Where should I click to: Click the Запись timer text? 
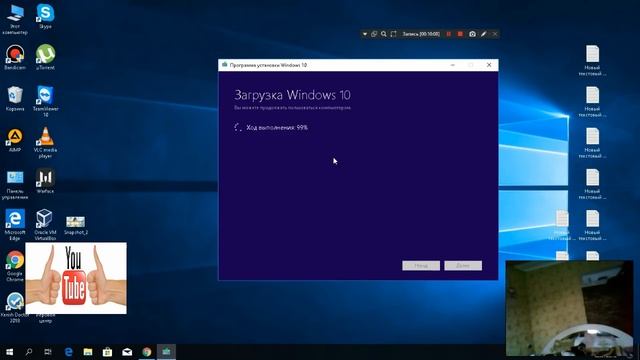[x=421, y=34]
